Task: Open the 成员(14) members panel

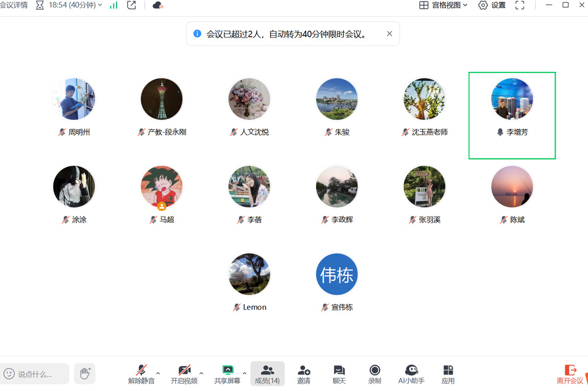Action: tap(267, 374)
